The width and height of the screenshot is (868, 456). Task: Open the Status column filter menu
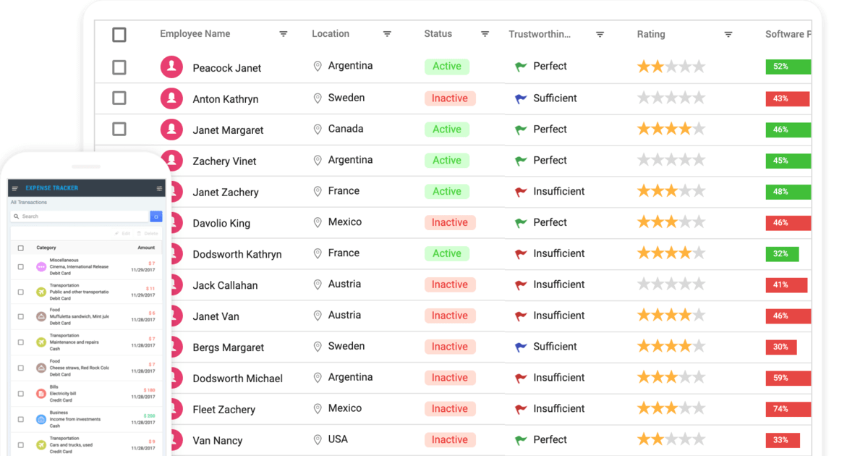click(485, 34)
